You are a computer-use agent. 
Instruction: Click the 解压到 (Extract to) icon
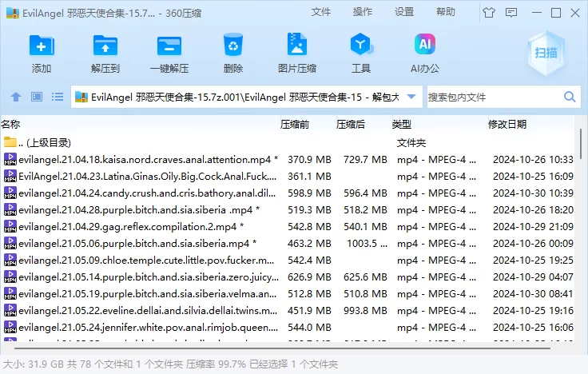pos(105,46)
